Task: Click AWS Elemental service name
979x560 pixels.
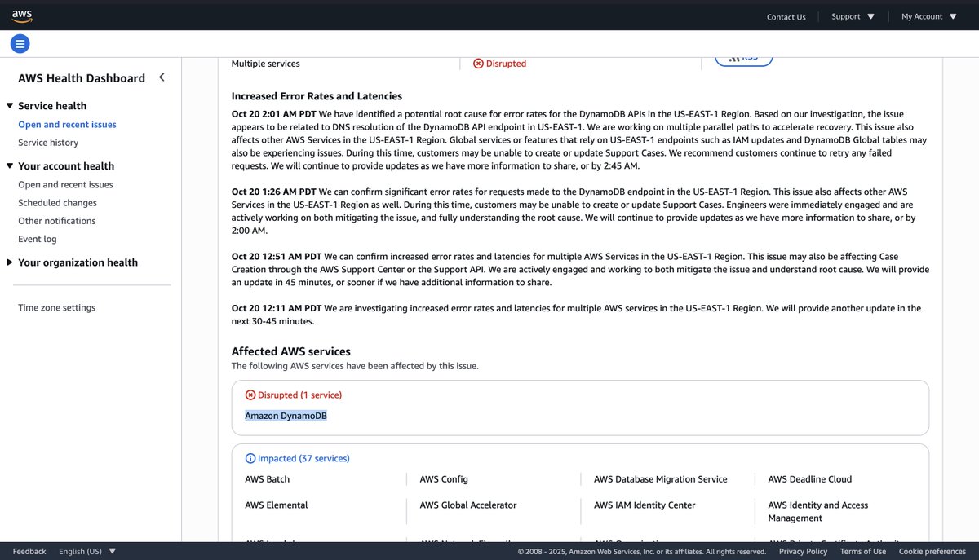Action: tap(276, 505)
